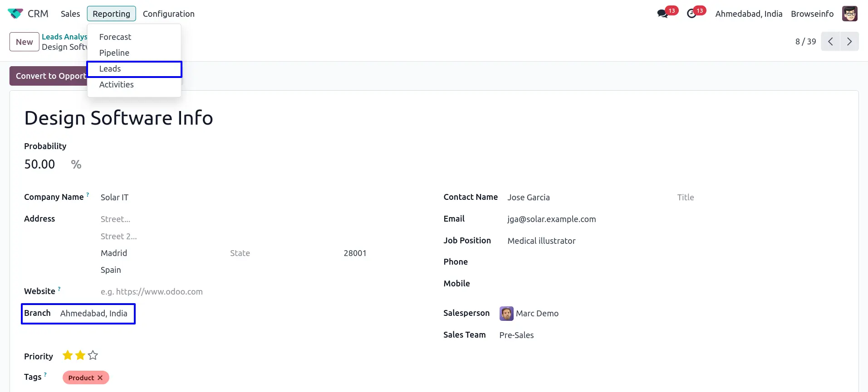The height and width of the screenshot is (392, 868).
Task: Open the messages chat bubble icon
Action: point(662,14)
